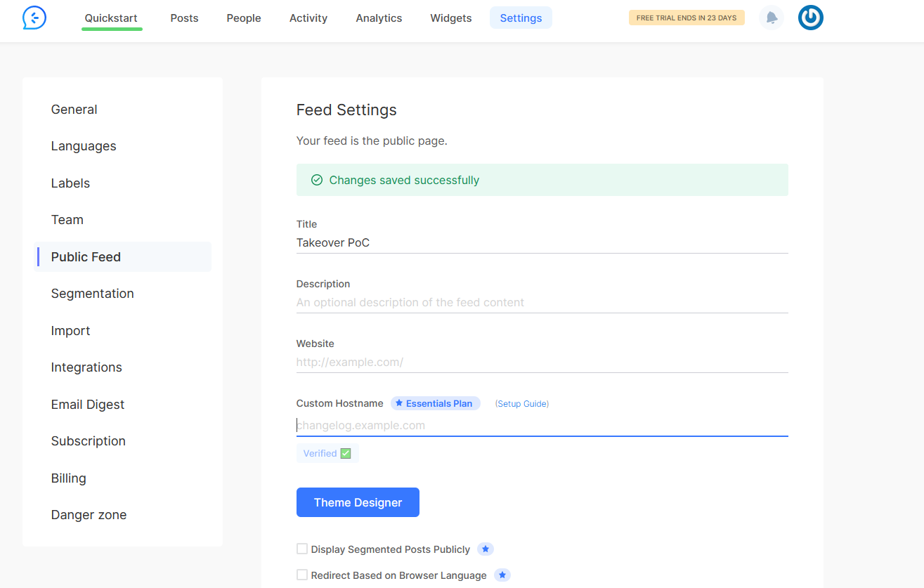The height and width of the screenshot is (588, 924).
Task: Click the star beside Redirect Based on Browser Language
Action: 502,575
